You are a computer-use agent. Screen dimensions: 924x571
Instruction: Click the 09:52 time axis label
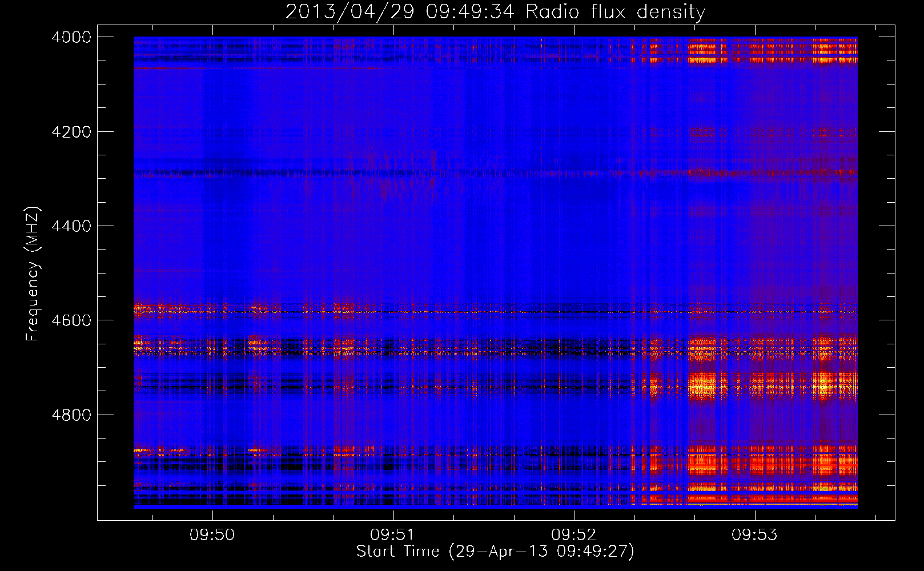click(574, 535)
